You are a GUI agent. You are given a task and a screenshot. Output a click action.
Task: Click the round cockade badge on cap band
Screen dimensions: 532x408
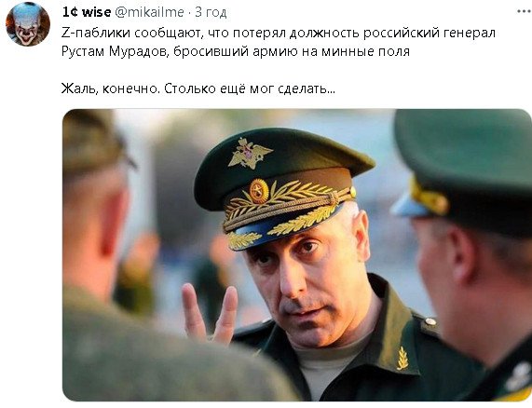259,191
